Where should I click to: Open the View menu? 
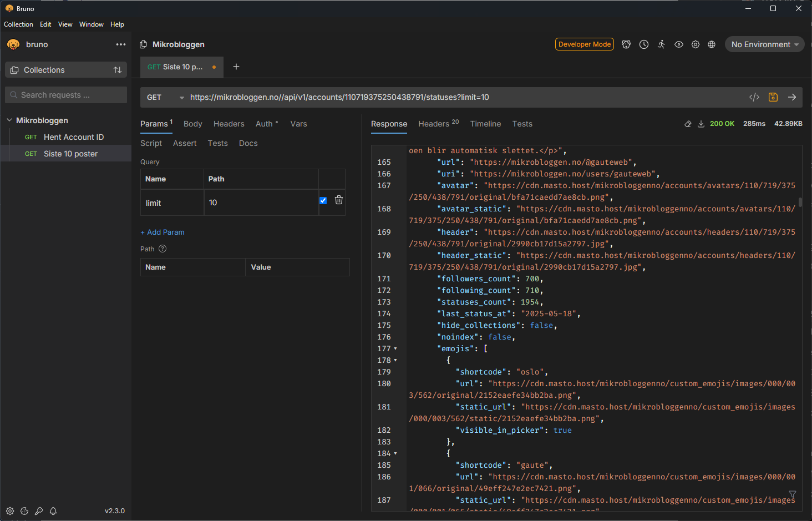tap(65, 24)
